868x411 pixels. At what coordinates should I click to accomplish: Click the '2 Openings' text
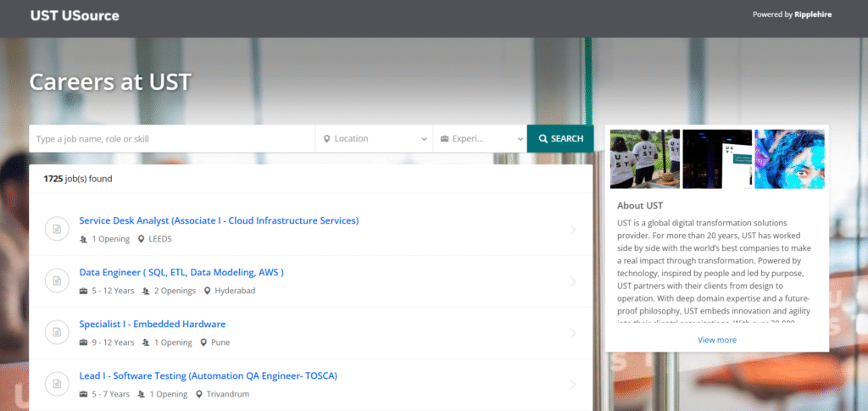[175, 291]
